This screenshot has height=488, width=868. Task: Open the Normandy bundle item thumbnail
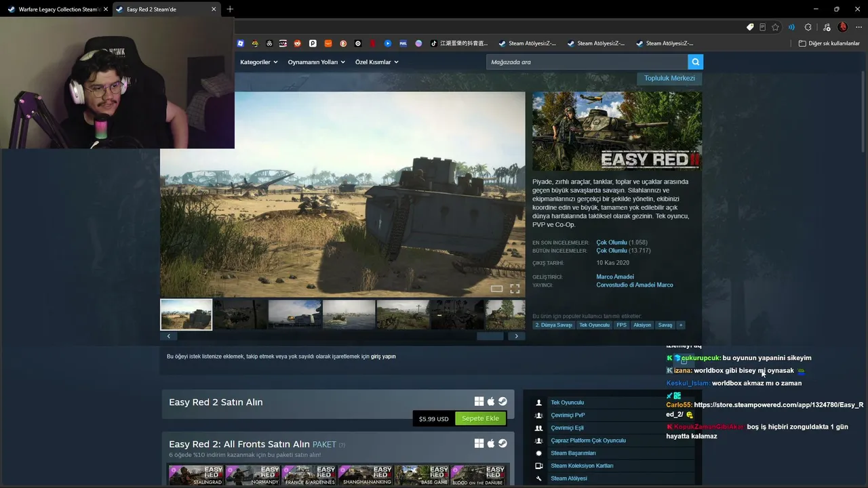click(252, 475)
